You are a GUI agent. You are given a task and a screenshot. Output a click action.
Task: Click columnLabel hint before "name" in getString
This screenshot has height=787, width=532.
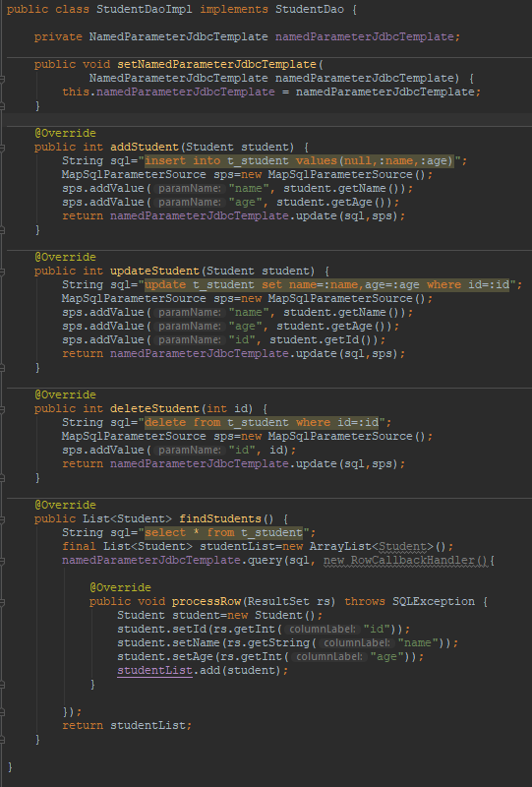point(356,643)
